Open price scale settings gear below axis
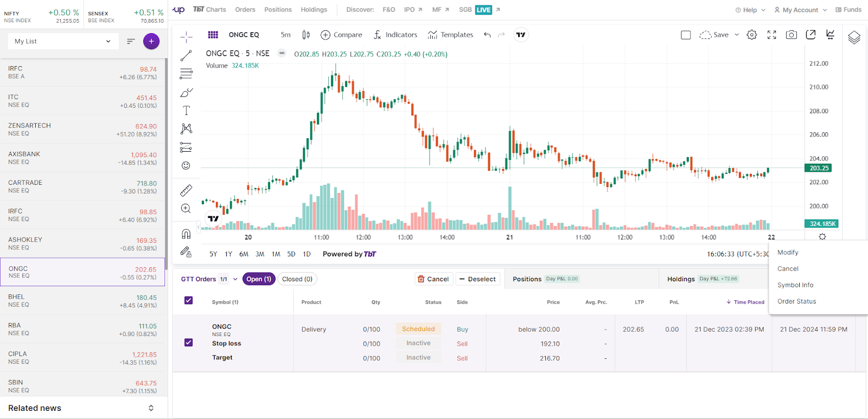 (x=822, y=237)
